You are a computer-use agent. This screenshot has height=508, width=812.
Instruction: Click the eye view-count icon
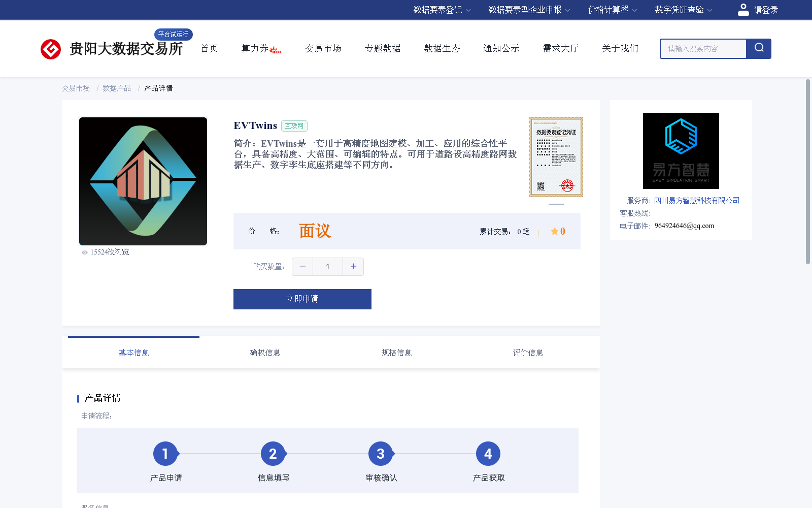tap(85, 252)
